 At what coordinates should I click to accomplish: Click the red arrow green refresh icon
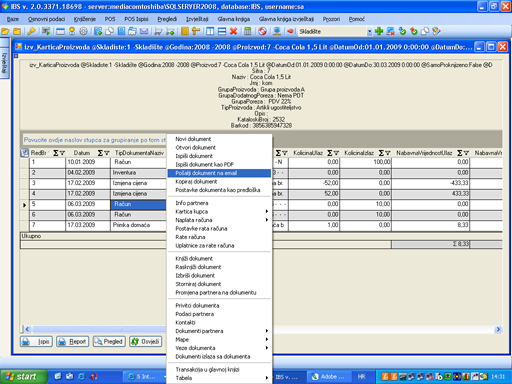click(414, 31)
